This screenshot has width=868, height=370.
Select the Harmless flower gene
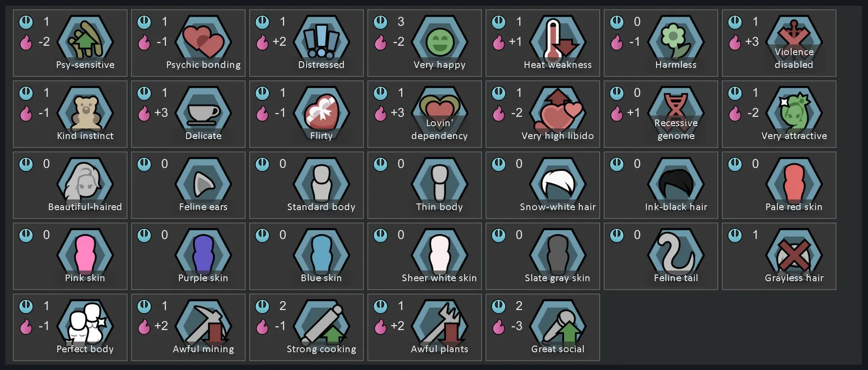tap(676, 41)
